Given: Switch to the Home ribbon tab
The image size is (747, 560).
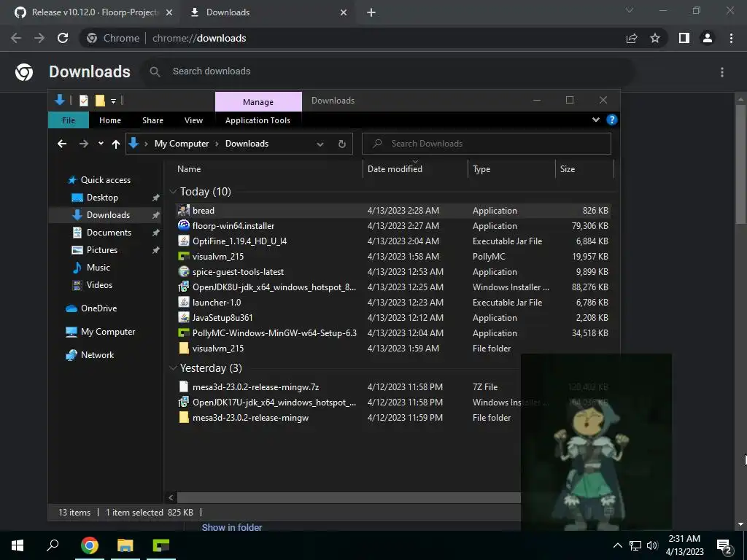Looking at the screenshot, I should pyautogui.click(x=110, y=120).
